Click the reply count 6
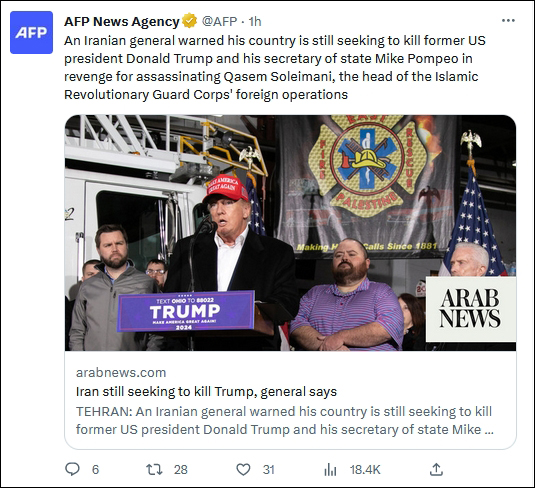This screenshot has height=488, width=535. [96, 470]
